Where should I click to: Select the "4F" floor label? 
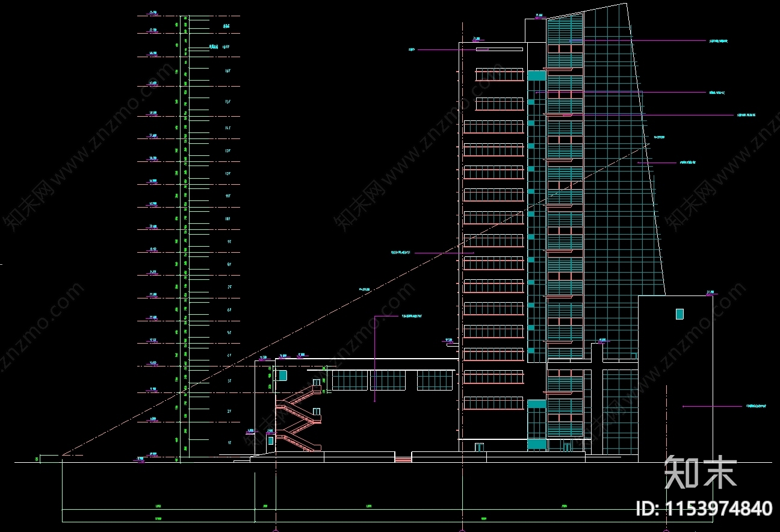(x=229, y=356)
